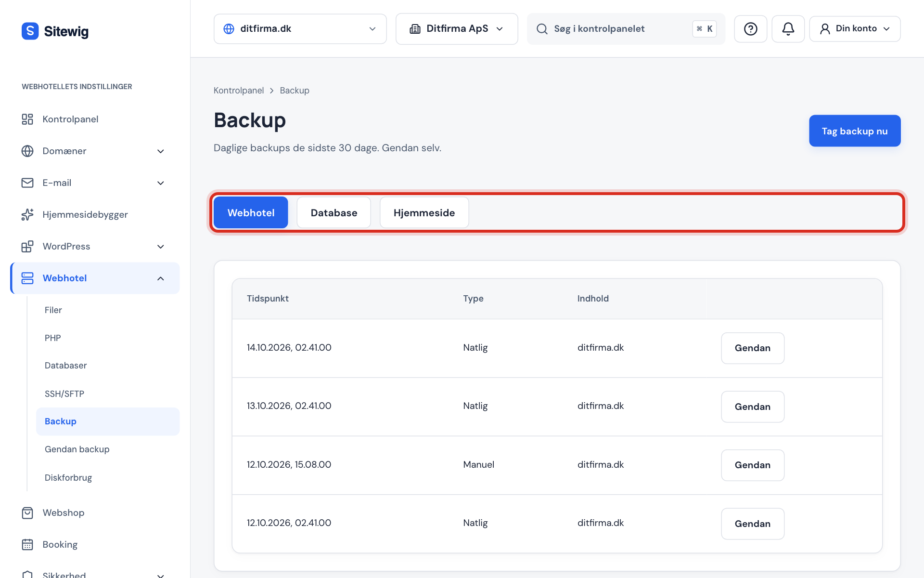Restore the 14.10.2026 backup with Gendan

753,348
